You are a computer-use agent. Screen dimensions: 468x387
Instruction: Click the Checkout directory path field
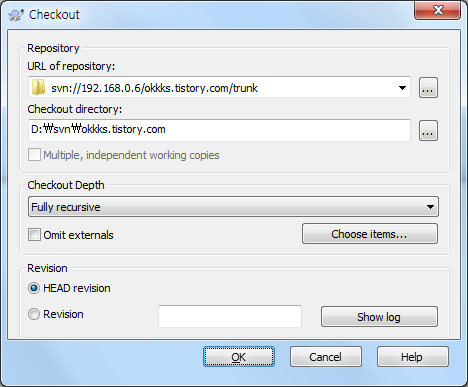pyautogui.click(x=219, y=130)
